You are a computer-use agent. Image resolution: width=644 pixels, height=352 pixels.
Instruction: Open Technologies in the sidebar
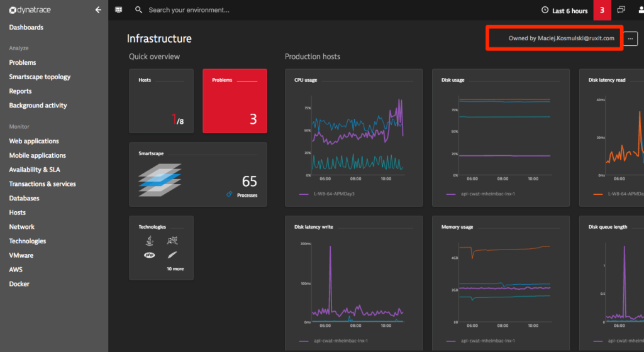[28, 241]
